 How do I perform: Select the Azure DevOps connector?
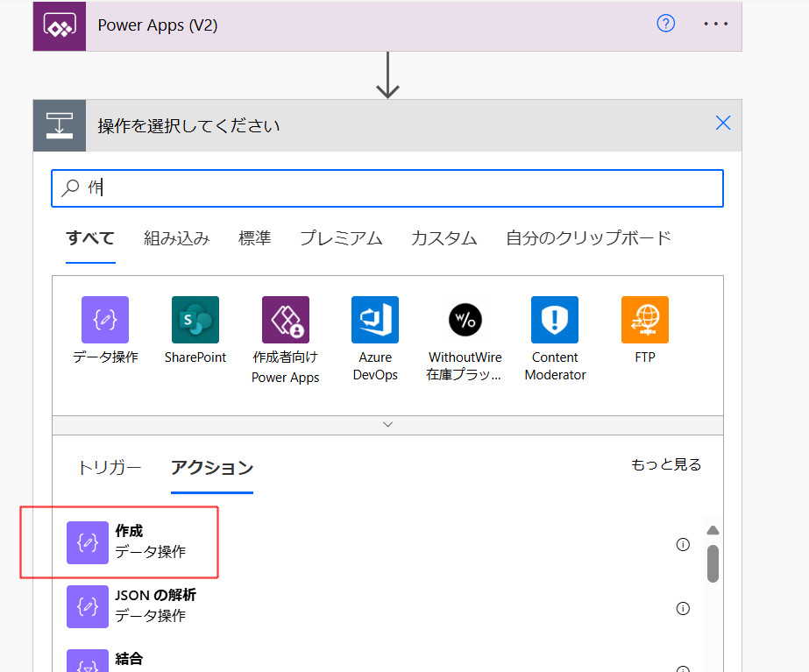tap(375, 320)
